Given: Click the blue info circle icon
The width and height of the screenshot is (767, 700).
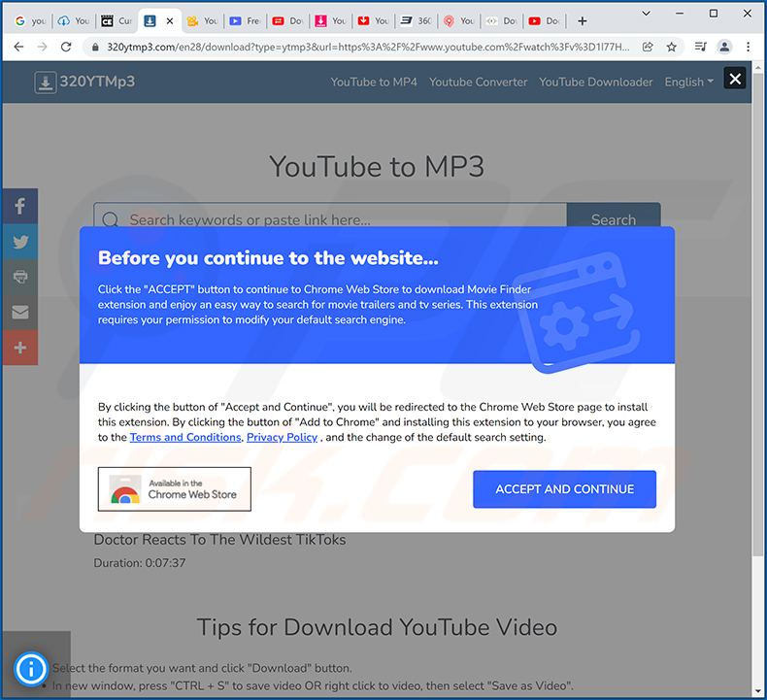Looking at the screenshot, I should tap(31, 669).
